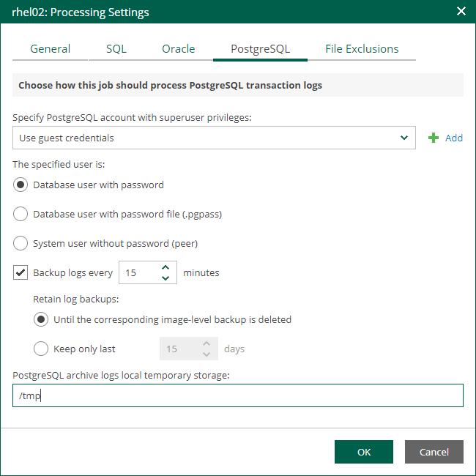476x476 pixels.
Task: Open the SQL tab
Action: pos(116,49)
